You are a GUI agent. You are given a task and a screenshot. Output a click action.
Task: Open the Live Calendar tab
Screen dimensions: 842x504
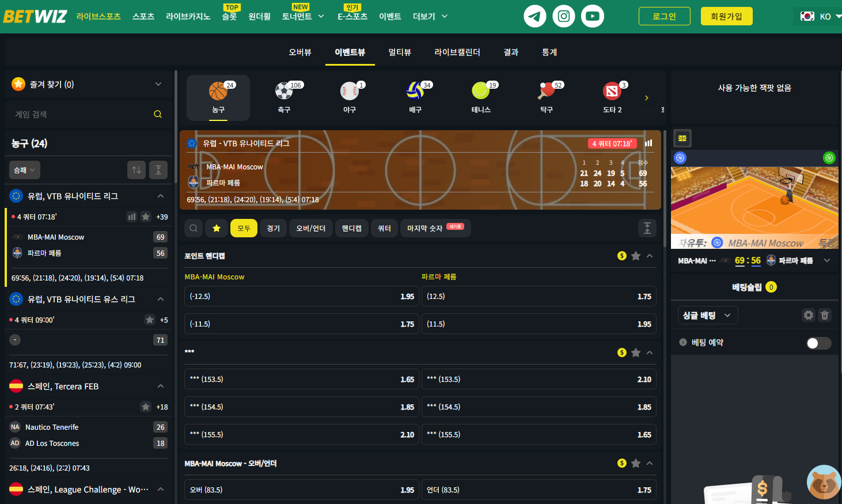click(x=457, y=52)
